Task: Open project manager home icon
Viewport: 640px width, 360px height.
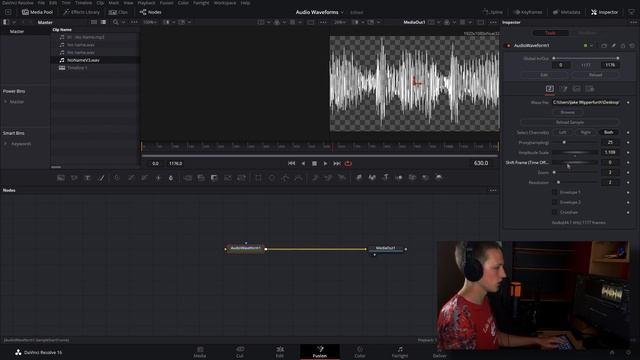Action: click(612, 352)
